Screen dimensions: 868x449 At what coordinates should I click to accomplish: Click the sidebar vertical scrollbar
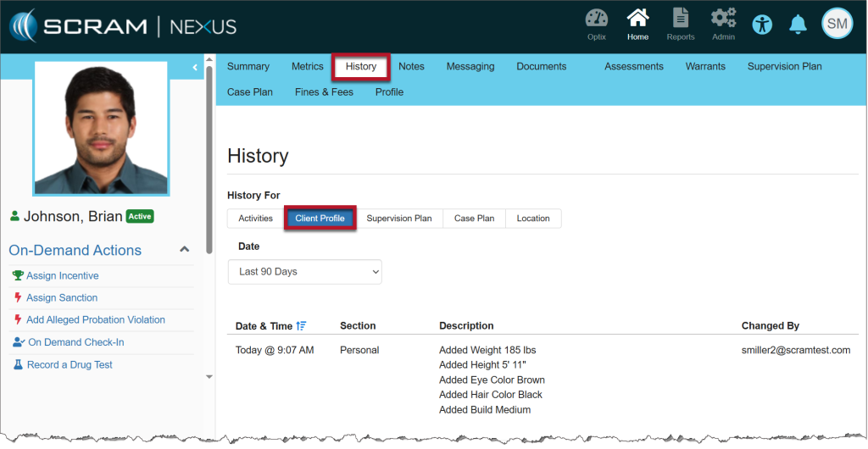[209, 161]
